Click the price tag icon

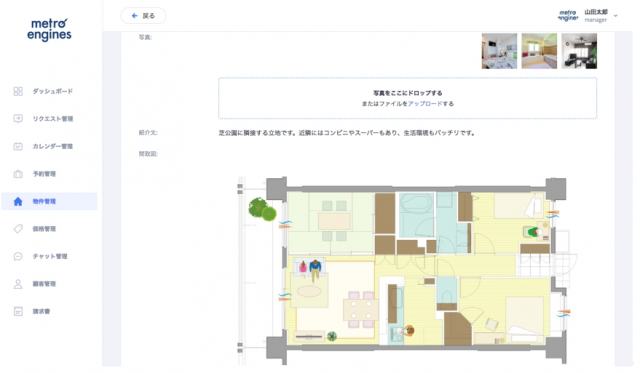coord(18,229)
